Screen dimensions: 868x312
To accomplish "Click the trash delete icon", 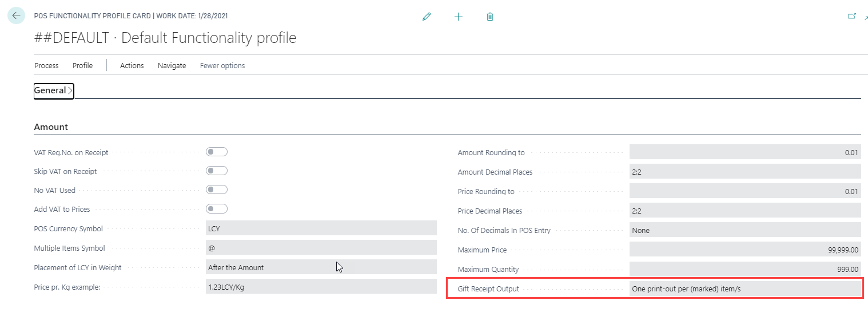I will tap(490, 17).
